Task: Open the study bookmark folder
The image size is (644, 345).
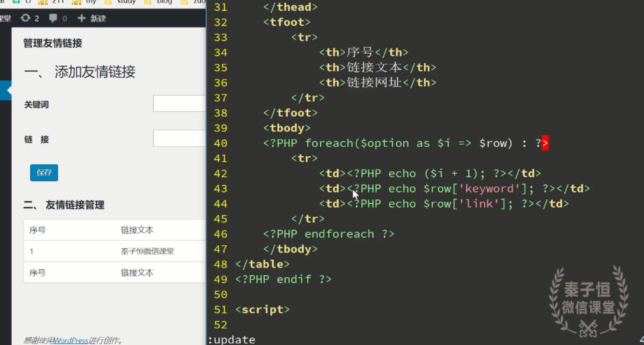Action: pyautogui.click(x=120, y=2)
